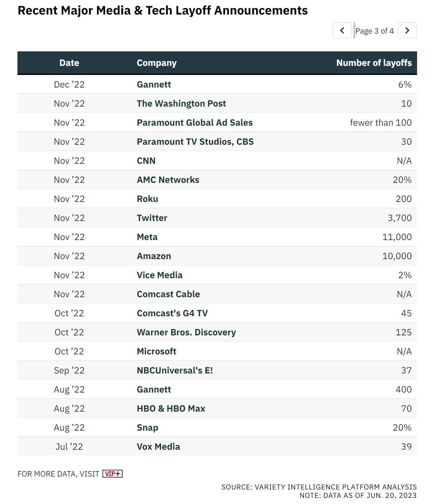Screen dimensions: 441x504
Task: Sort by the Company column header
Action: point(156,63)
